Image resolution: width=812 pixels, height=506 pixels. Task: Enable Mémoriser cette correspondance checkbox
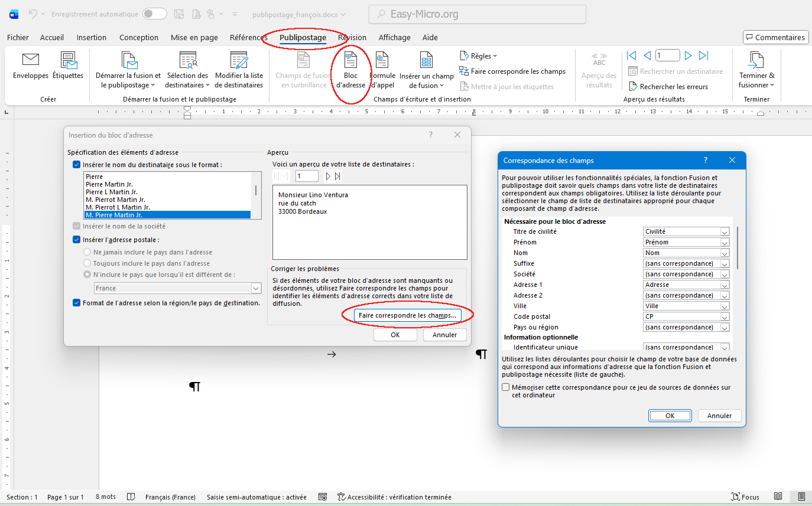(x=505, y=387)
